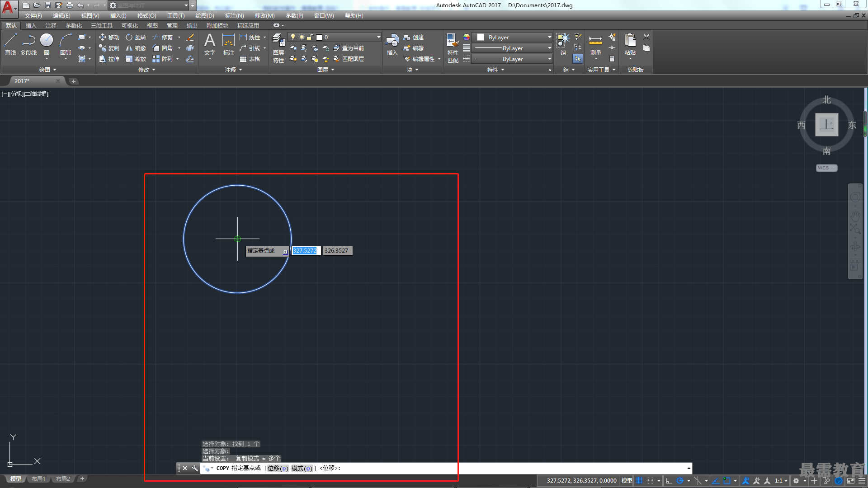Click the 缩放 (Scale) tool
This screenshot has height=488, width=868.
pyautogui.click(x=136, y=59)
